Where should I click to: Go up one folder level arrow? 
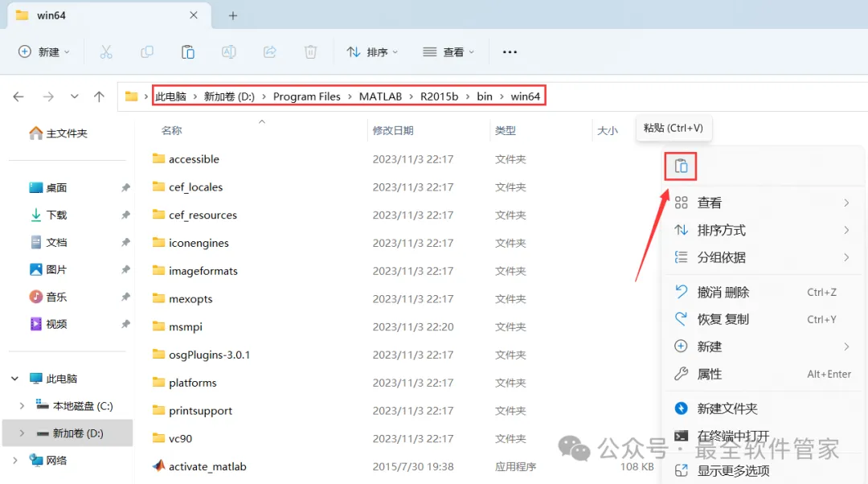(99, 96)
